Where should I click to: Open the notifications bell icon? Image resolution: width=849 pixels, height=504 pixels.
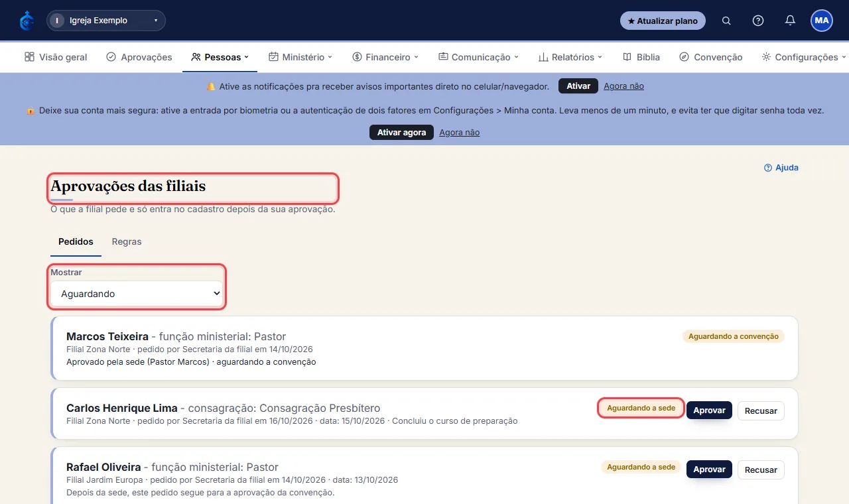[790, 21]
